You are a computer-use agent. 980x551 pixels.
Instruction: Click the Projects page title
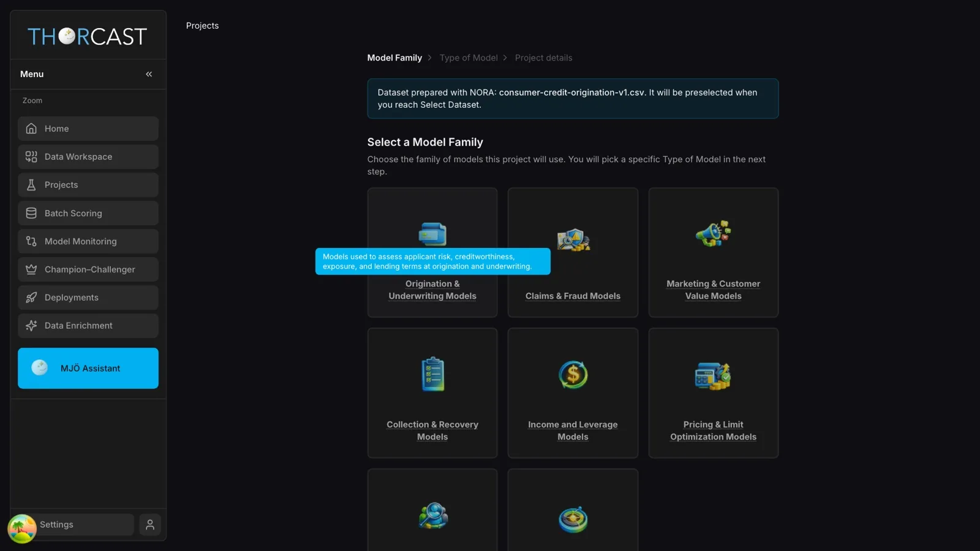click(202, 26)
